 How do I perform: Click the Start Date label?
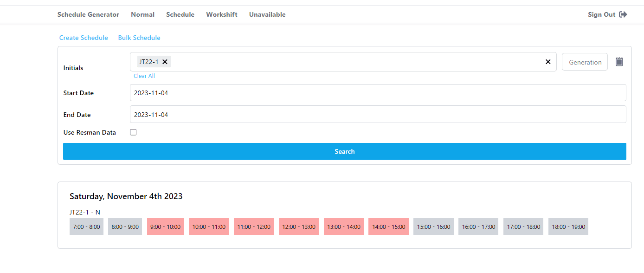point(78,93)
